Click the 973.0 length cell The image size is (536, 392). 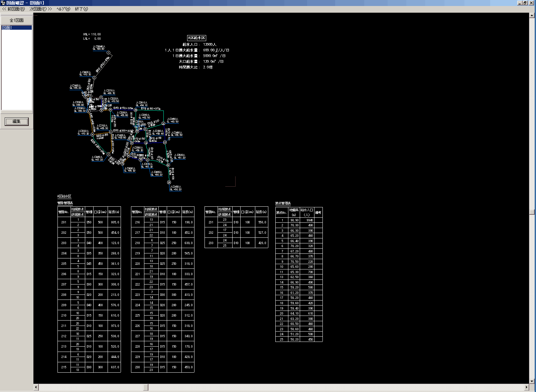click(115, 326)
